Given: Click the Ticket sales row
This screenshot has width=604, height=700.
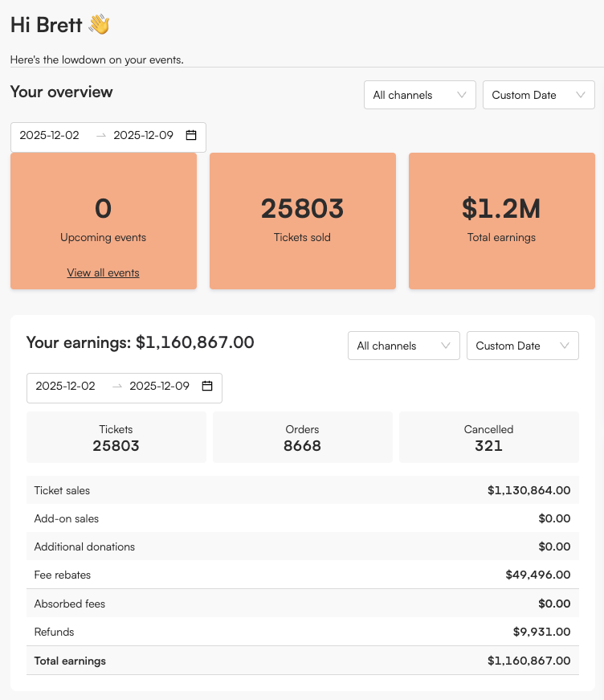Looking at the screenshot, I should [x=302, y=490].
